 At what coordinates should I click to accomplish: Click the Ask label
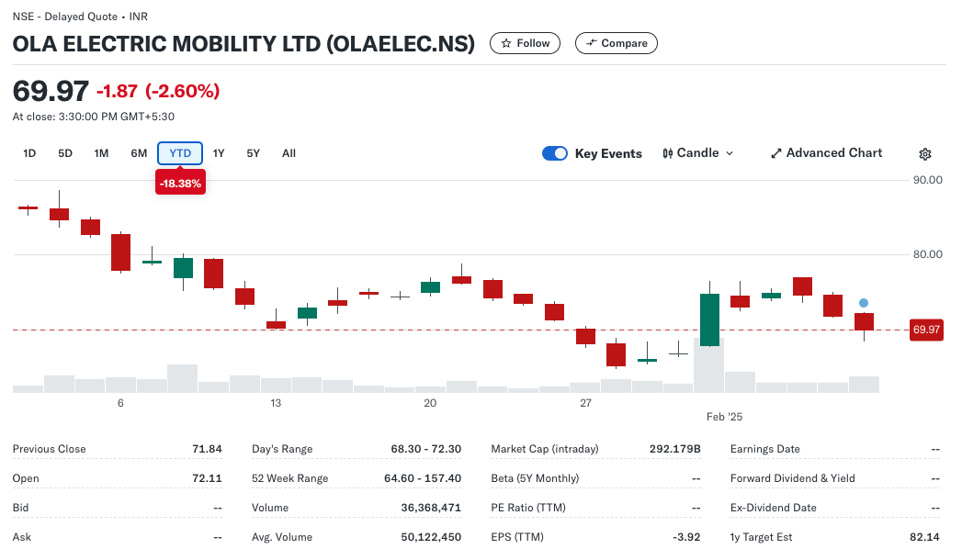click(x=21, y=537)
